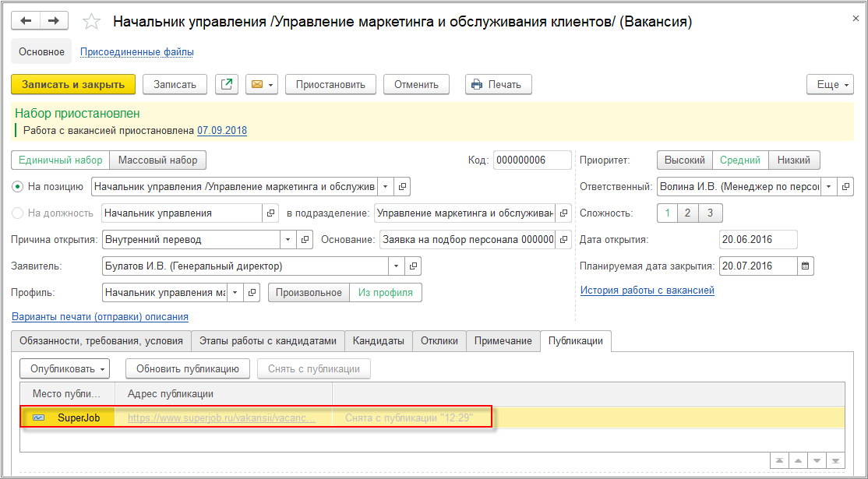Open the 'Опубликовать' dropdown menu

tap(65, 368)
